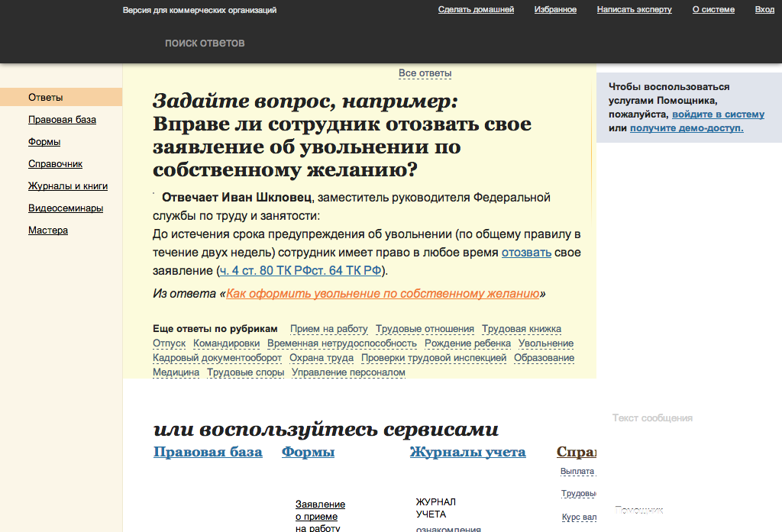Viewport: 782px width, 532px height.
Task: Open the Вход login link
Action: coord(764,10)
